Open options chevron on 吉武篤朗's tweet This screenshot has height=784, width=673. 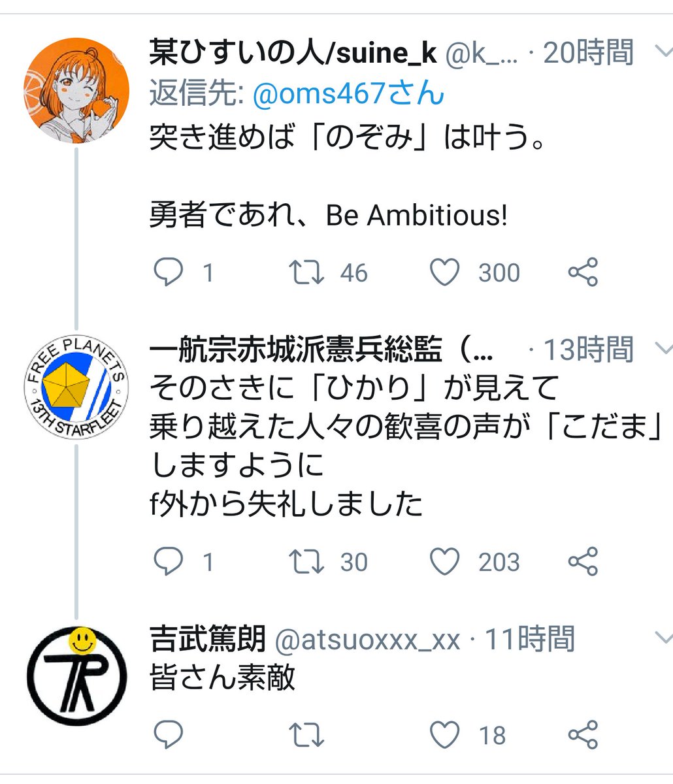(663, 637)
